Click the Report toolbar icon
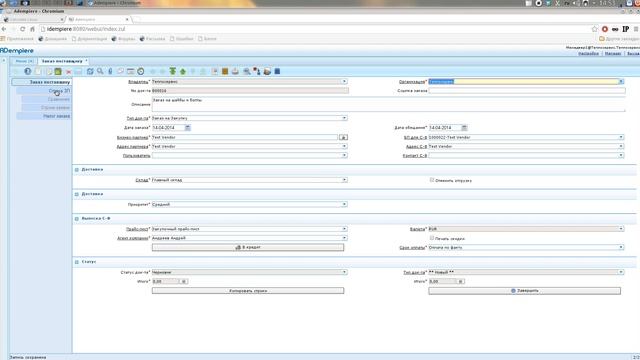 click(215, 71)
